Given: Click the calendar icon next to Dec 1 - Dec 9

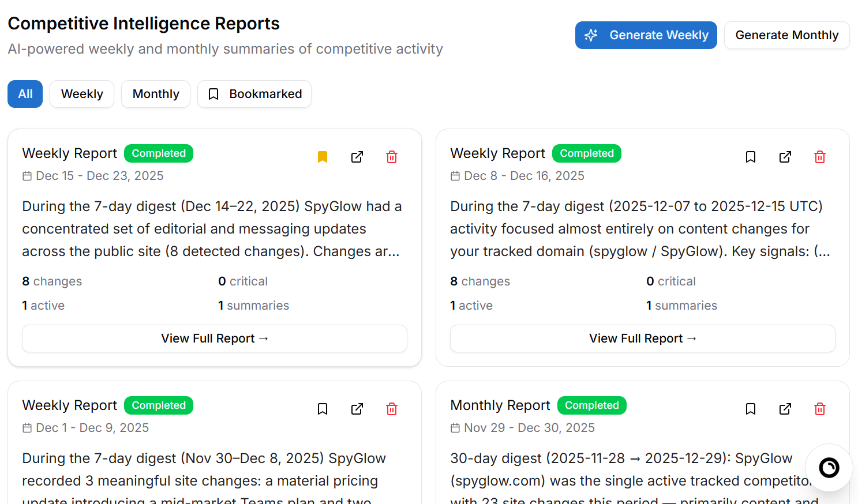Looking at the screenshot, I should pos(27,427).
